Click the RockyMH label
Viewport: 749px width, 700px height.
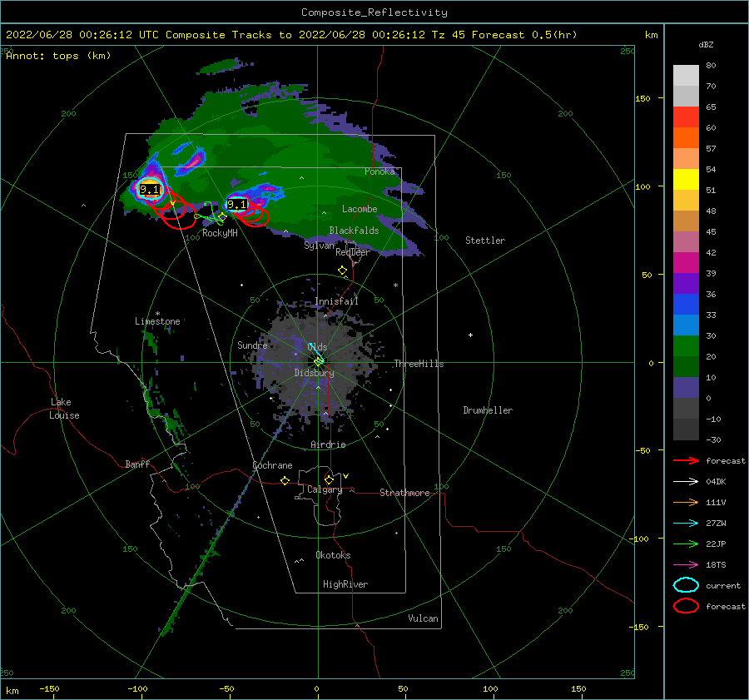(220, 233)
